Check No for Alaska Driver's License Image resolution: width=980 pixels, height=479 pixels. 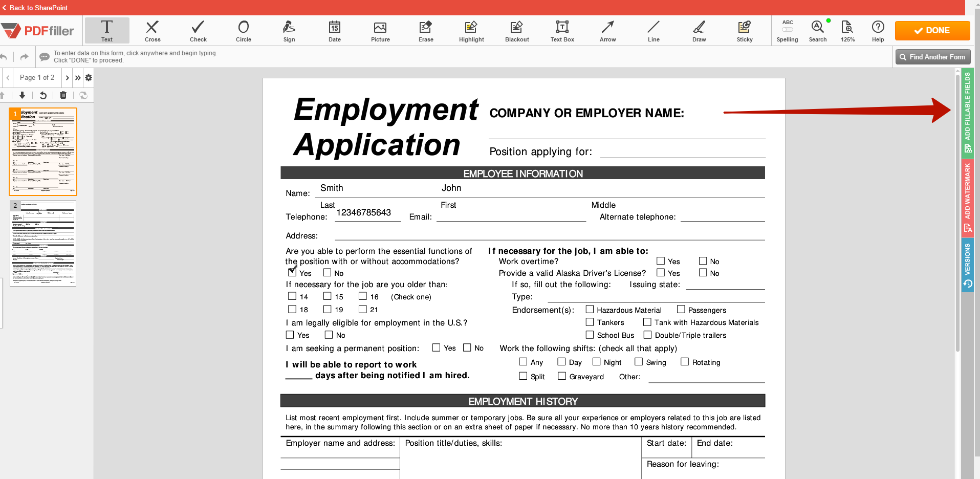[703, 273]
